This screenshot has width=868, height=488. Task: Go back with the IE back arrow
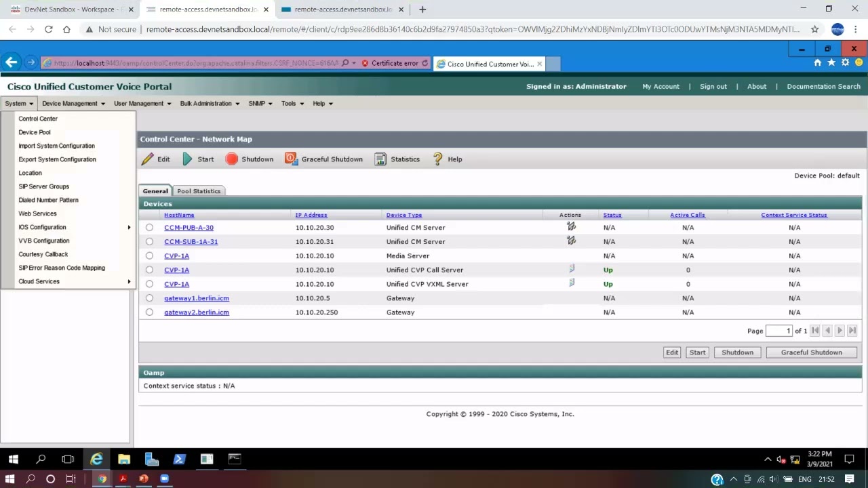[11, 62]
